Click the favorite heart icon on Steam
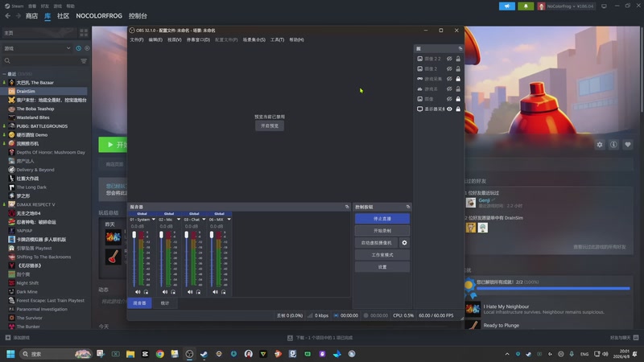This screenshot has height=362, width=644. click(x=628, y=145)
